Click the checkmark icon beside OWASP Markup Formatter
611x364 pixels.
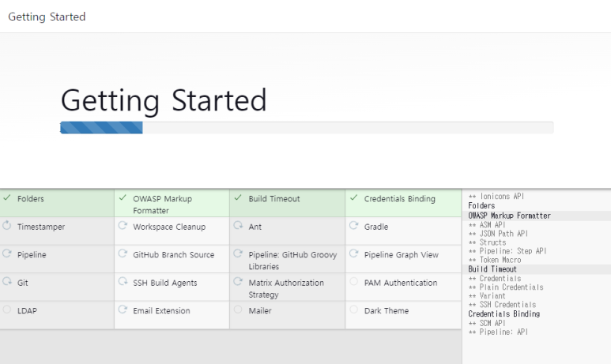(x=123, y=197)
